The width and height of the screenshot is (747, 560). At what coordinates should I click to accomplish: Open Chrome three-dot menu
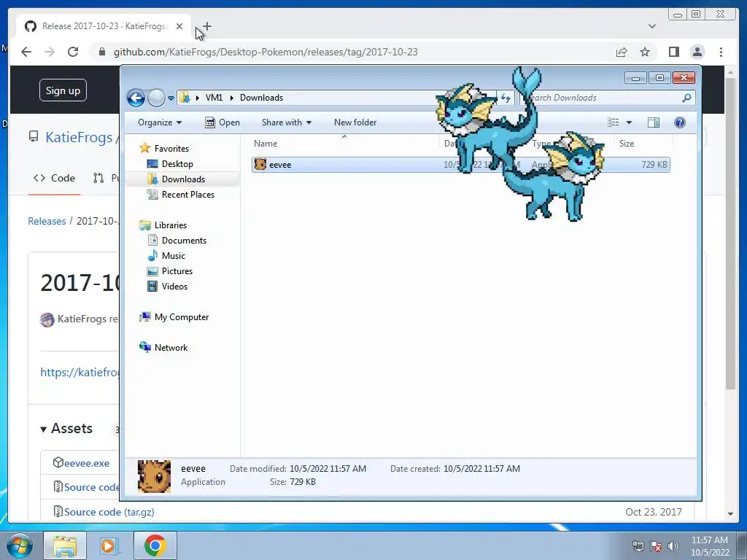[721, 52]
